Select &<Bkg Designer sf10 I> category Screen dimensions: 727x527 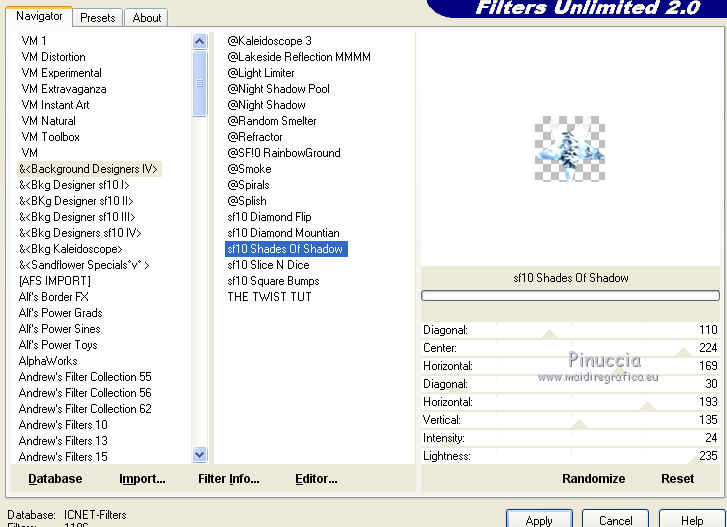click(x=74, y=185)
